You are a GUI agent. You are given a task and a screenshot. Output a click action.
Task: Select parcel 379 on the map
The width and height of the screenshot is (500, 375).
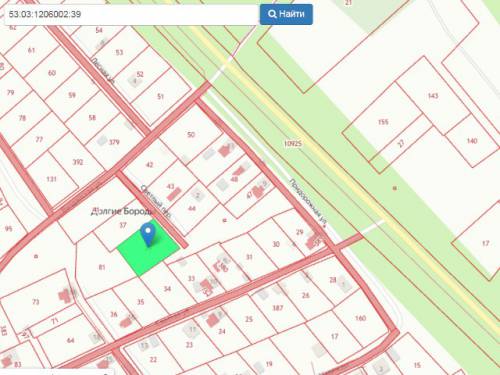(114, 142)
